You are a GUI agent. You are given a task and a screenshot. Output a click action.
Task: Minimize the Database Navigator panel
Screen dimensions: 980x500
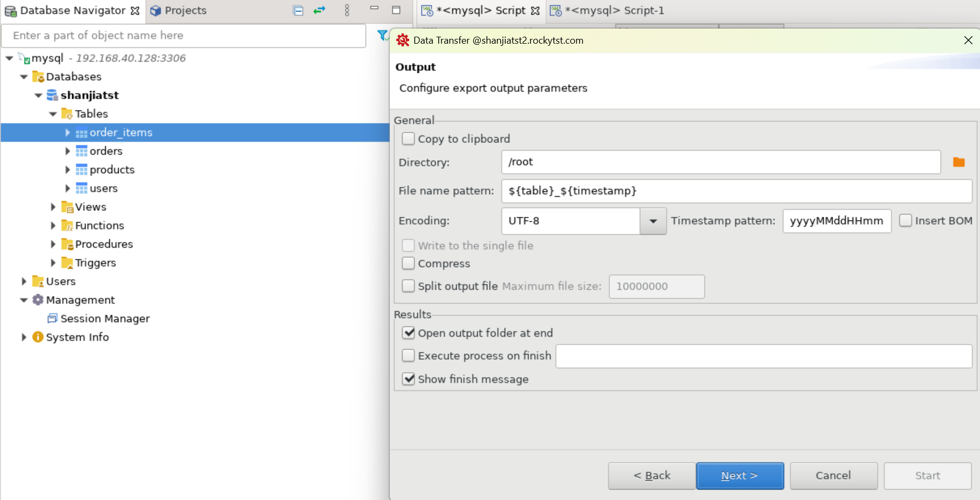pos(374,9)
